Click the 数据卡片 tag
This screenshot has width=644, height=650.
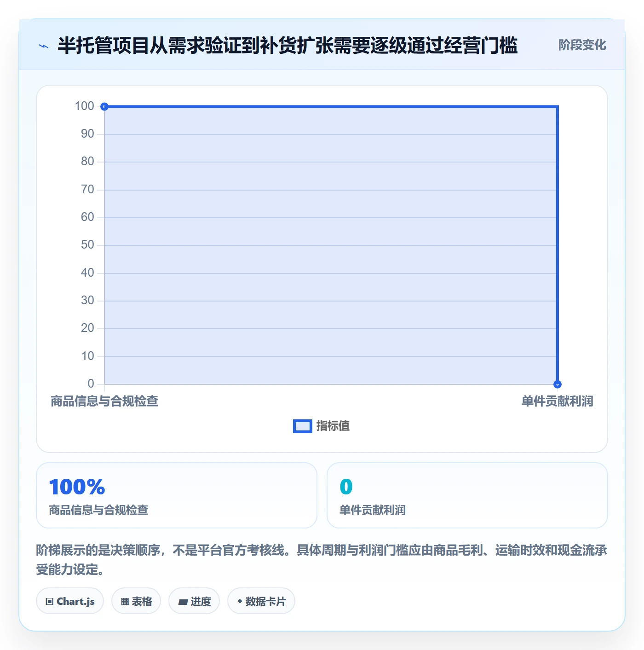pos(261,601)
